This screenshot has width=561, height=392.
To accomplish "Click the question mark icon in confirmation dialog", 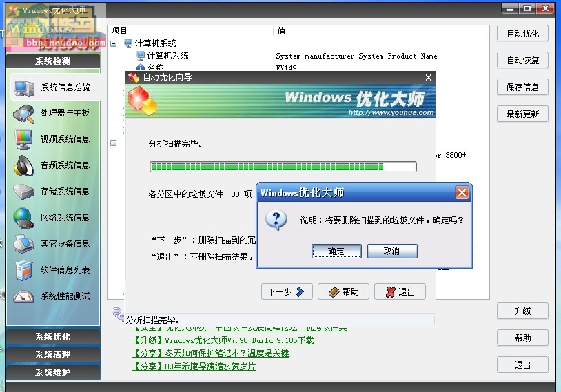I will click(x=276, y=220).
